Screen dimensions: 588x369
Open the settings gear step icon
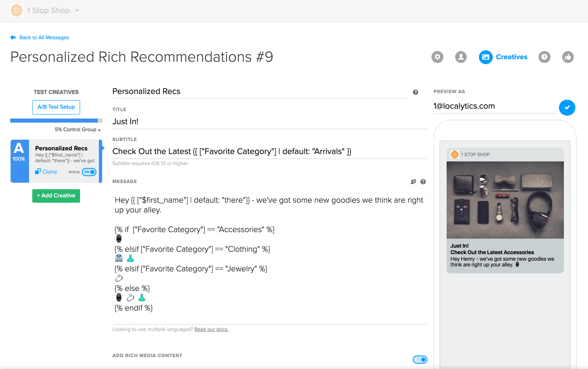click(437, 57)
